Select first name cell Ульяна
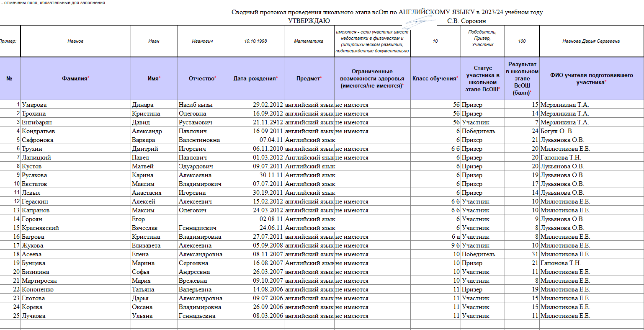 coord(154,316)
